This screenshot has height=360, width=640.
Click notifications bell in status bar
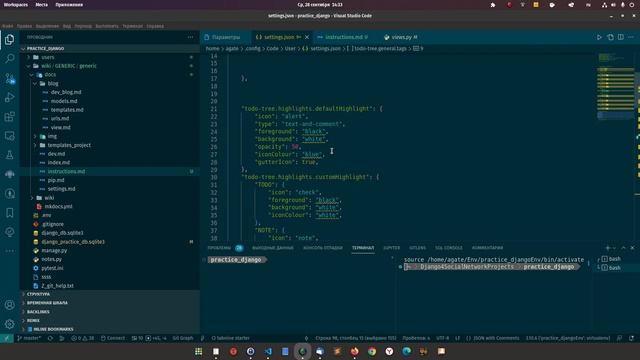(x=631, y=338)
